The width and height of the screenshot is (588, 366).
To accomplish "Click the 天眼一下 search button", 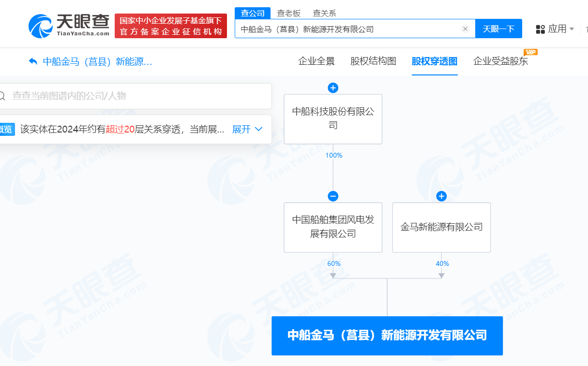I will (498, 29).
